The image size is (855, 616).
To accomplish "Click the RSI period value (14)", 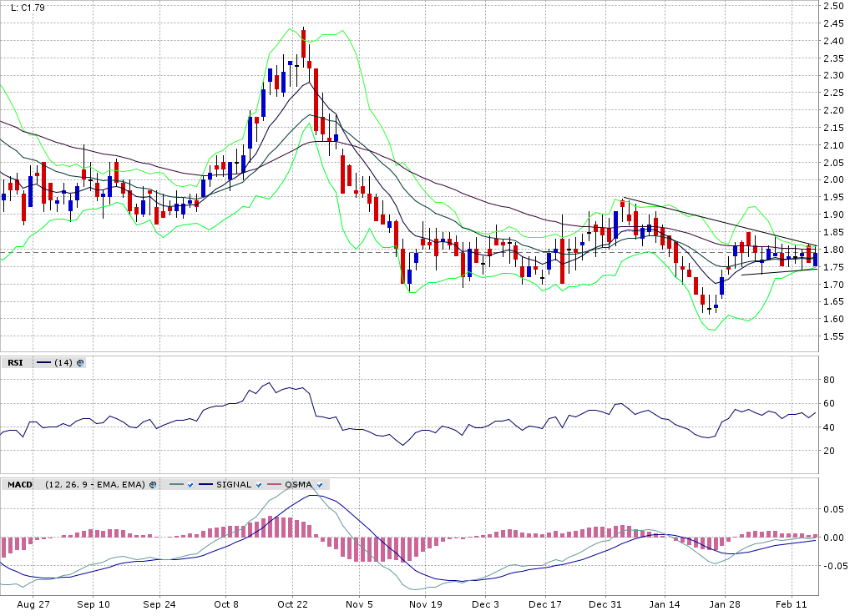I will (63, 363).
